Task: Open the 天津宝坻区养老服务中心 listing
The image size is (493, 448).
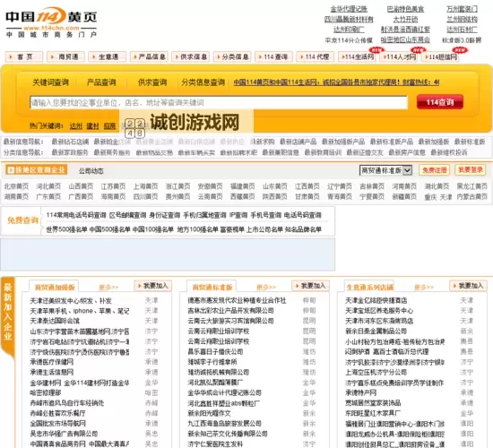Action: tap(379, 311)
